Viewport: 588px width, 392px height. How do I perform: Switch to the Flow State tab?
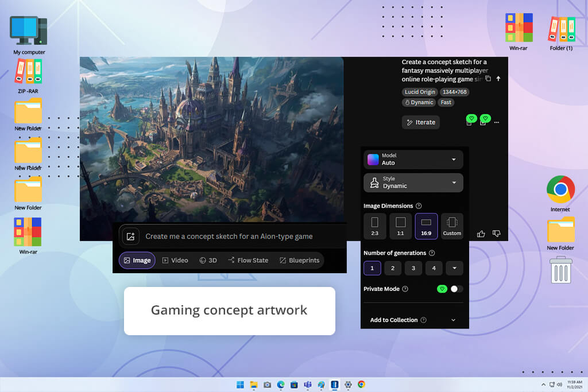tap(248, 261)
